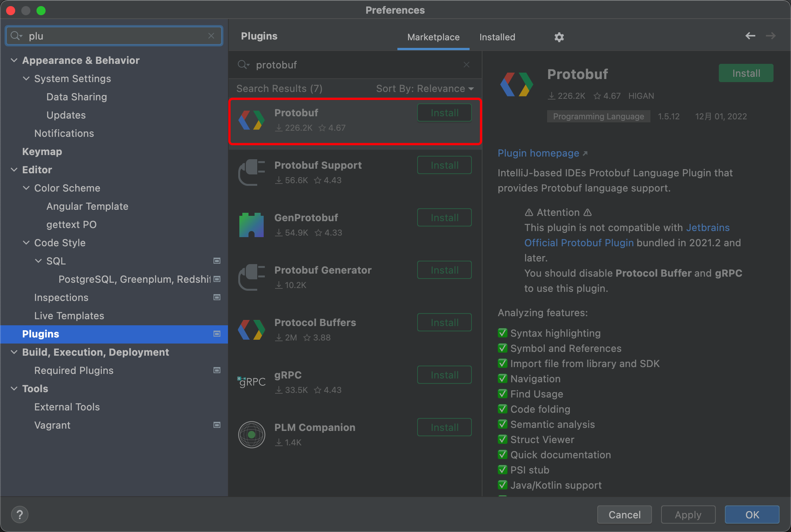Install Protobuf from the details panel
The image size is (791, 532).
pyautogui.click(x=746, y=73)
